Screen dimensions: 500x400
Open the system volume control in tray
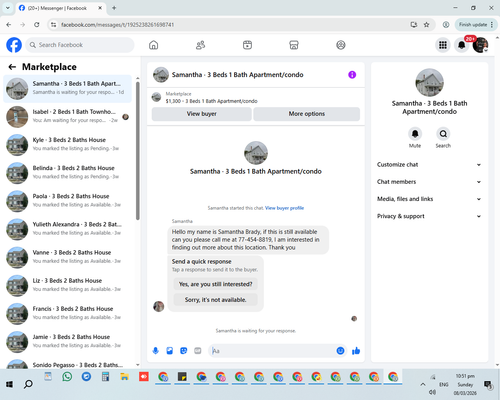coord(433,392)
